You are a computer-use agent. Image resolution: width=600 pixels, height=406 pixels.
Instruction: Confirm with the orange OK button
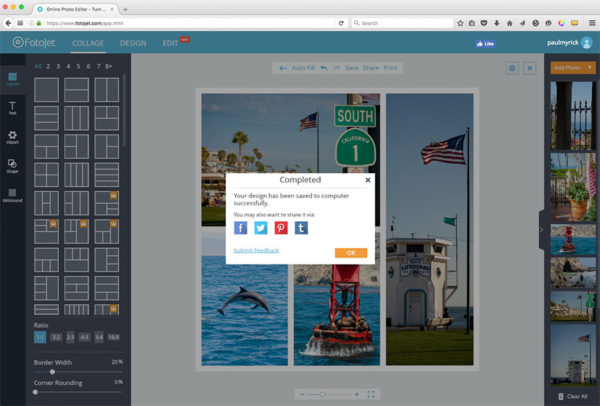351,253
